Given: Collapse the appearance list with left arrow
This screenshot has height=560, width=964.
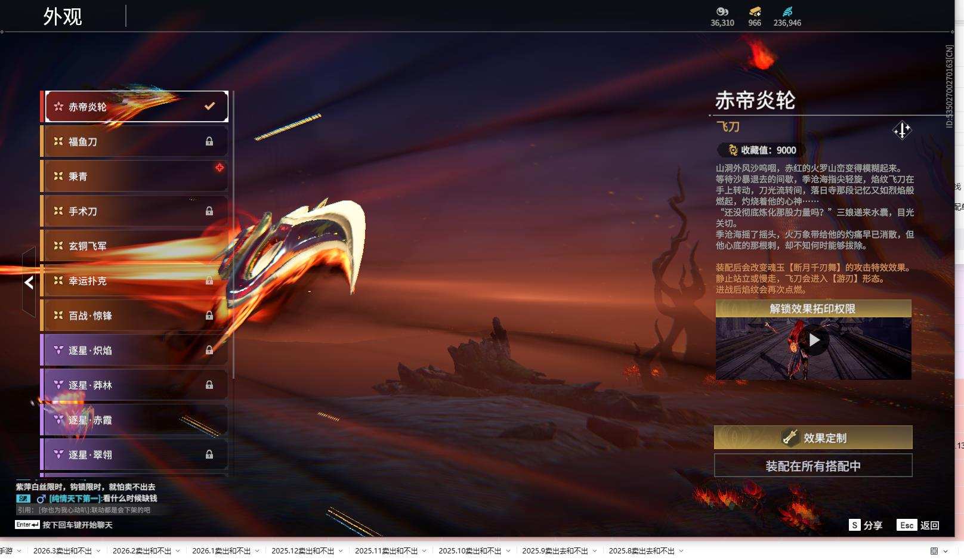Looking at the screenshot, I should coord(28,283).
